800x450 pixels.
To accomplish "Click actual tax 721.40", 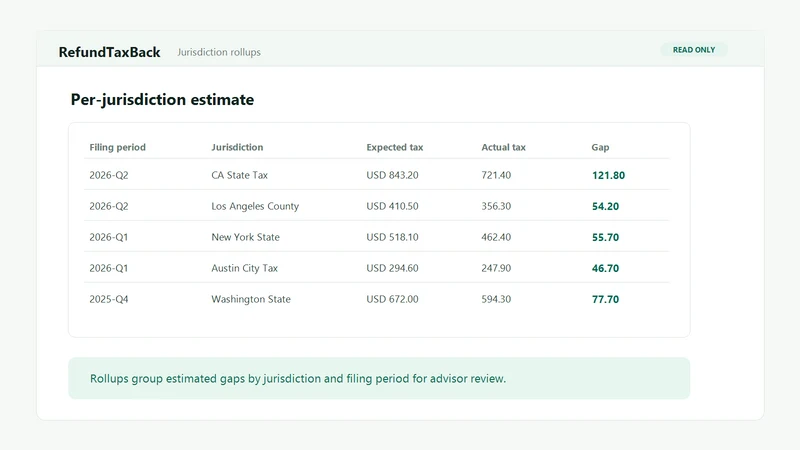I will coord(496,175).
